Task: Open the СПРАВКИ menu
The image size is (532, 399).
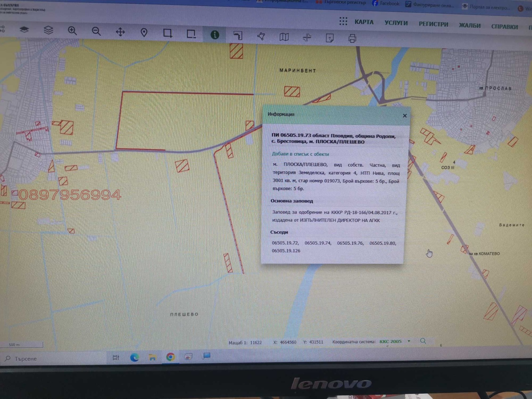Action: (x=504, y=27)
